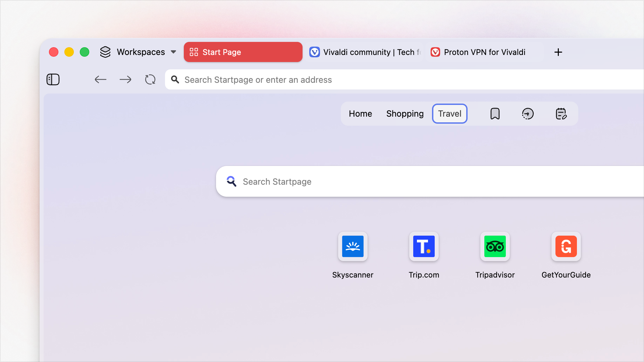644x362 pixels.
Task: Focus the address bar field
Action: tap(404, 80)
